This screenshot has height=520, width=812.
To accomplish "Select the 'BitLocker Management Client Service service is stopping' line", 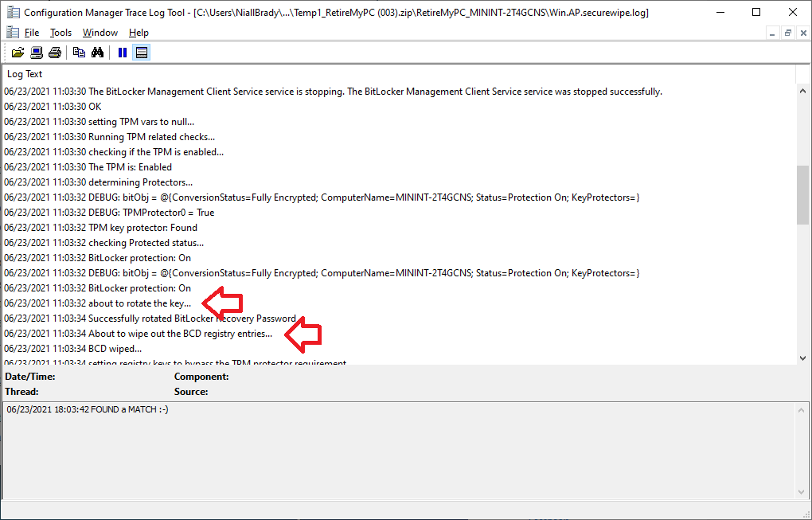I will click(x=333, y=92).
